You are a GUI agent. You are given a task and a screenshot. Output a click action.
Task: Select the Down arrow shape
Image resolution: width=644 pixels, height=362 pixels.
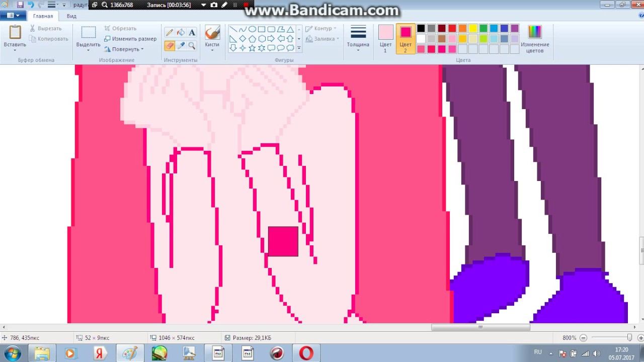click(233, 48)
